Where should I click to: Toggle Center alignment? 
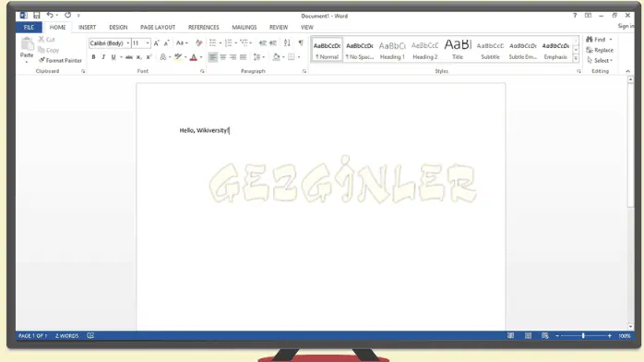[223, 57]
